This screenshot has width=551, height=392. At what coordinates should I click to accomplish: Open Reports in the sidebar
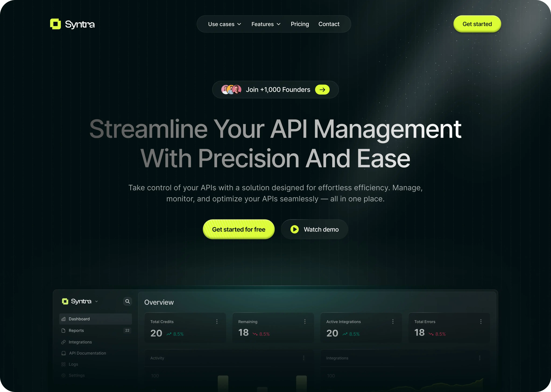(x=96, y=331)
